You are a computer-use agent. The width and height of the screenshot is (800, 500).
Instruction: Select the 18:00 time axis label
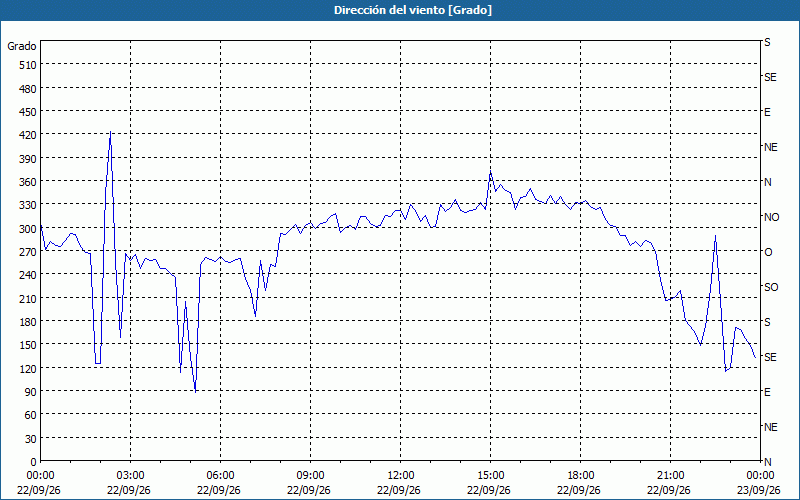[581, 476]
